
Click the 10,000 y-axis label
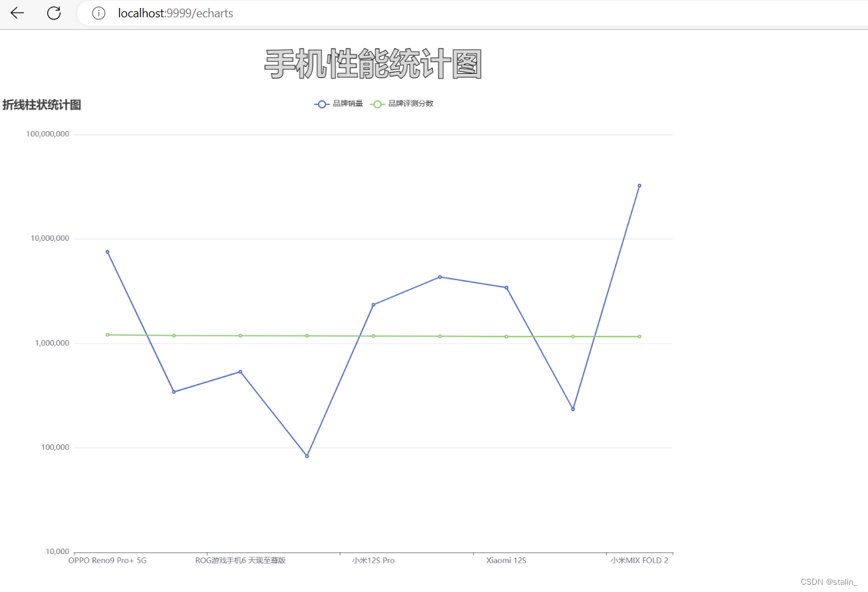(57, 551)
